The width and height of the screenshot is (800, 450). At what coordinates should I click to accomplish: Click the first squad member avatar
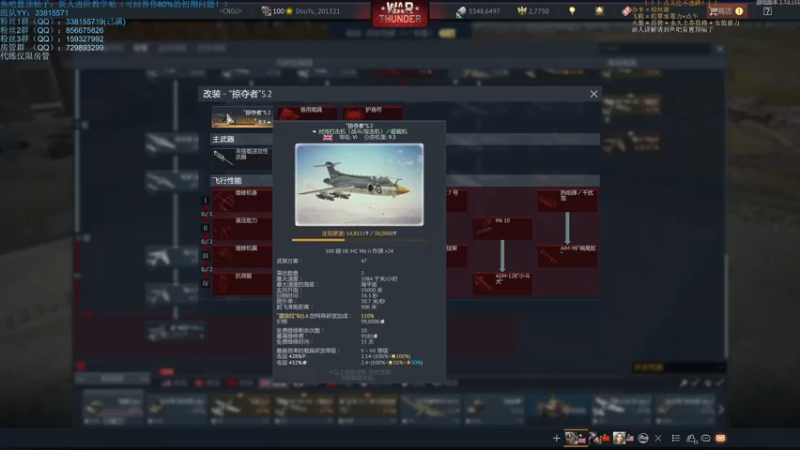click(x=575, y=438)
